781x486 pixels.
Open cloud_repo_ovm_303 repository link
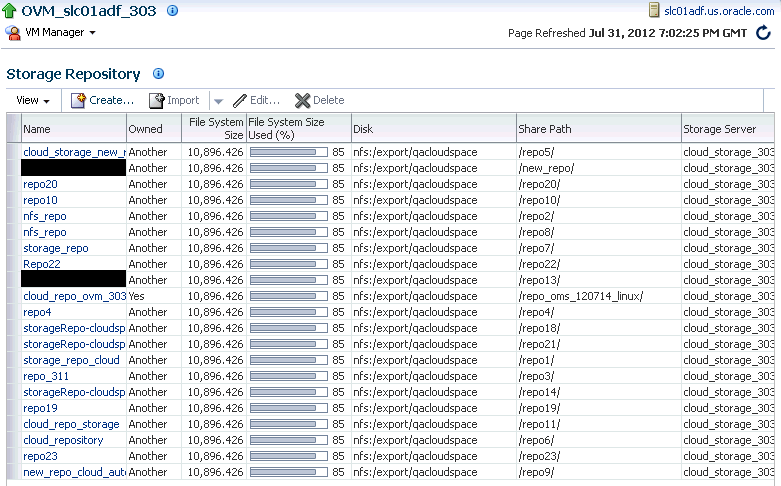coord(74,296)
